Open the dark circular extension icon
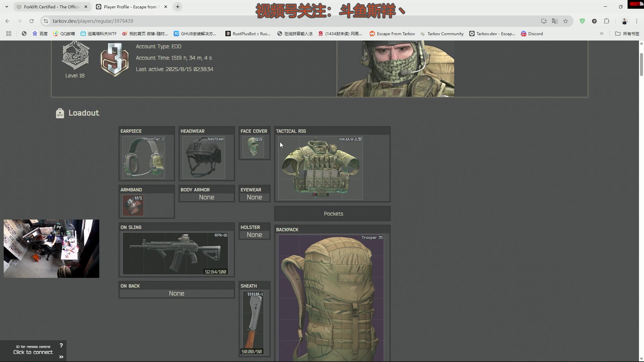This screenshot has height=362, width=644. [594, 21]
